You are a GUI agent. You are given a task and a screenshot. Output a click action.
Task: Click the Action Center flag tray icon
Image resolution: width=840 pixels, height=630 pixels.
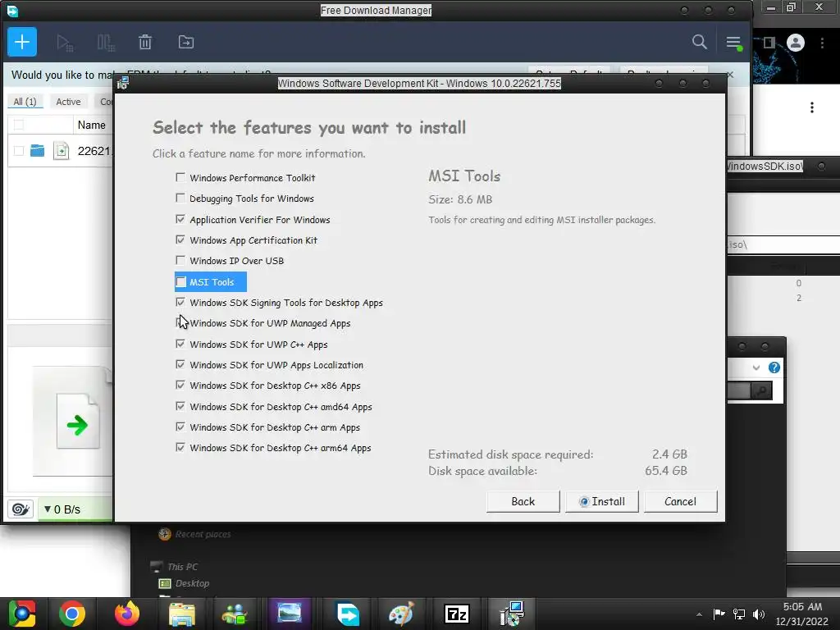719,614
